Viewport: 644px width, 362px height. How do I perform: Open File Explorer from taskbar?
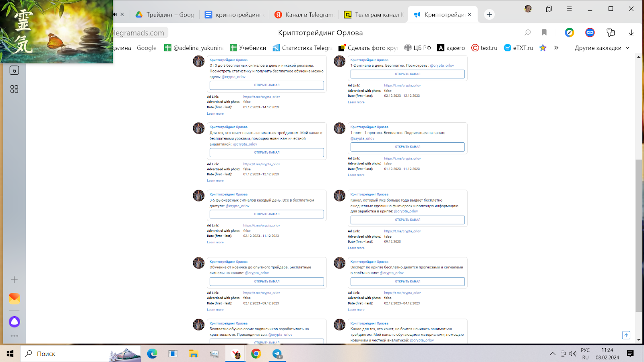(x=194, y=354)
